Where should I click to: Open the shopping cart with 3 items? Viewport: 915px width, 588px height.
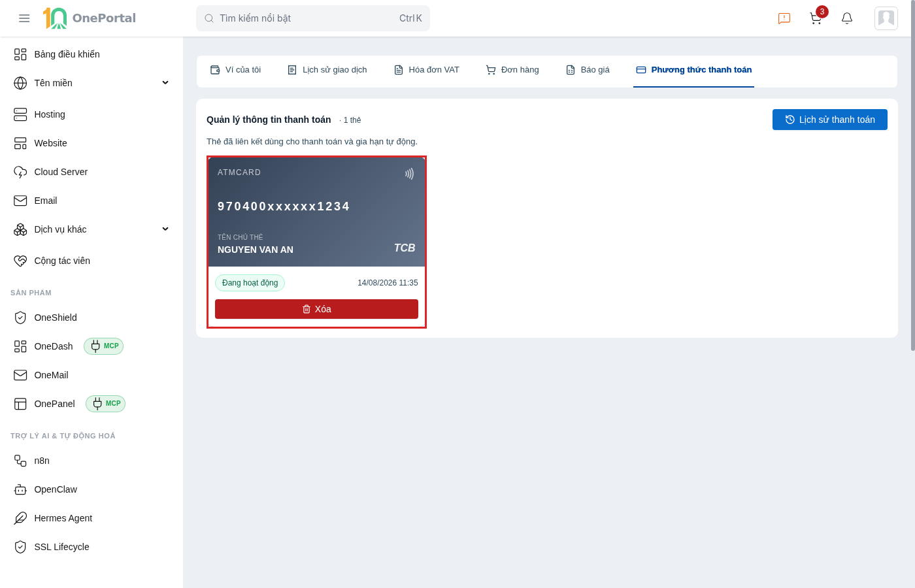point(816,18)
